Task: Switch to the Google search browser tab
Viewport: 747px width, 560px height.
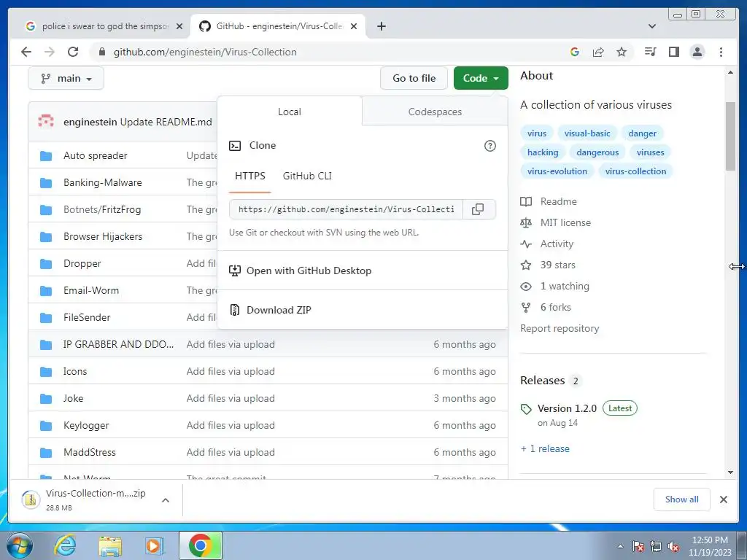Action: [104, 26]
